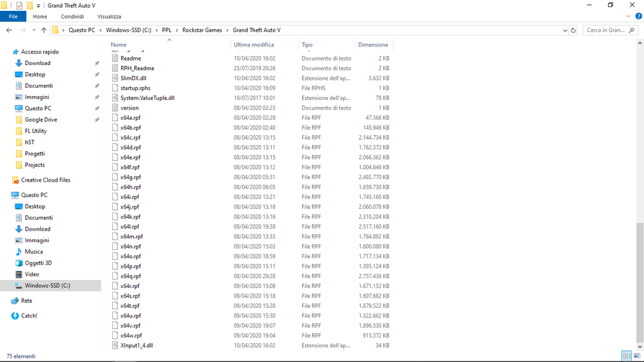Select Rockstar Games breadcrumb segment
644x362 pixels.
[202, 30]
